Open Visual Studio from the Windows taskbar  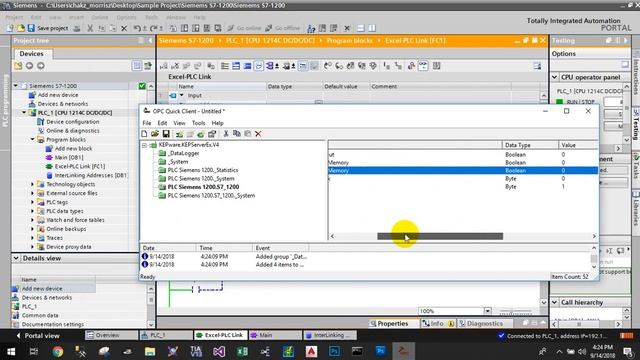pyautogui.click(x=219, y=351)
